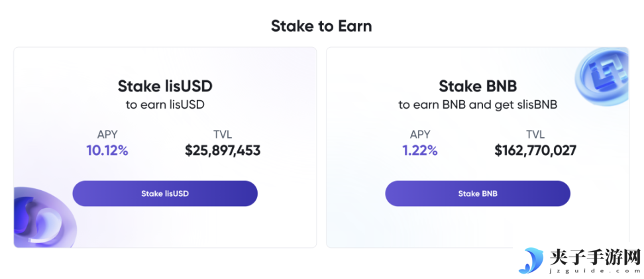Click the lisUSD coin icon on left card
644x279 pixels.
(44, 218)
